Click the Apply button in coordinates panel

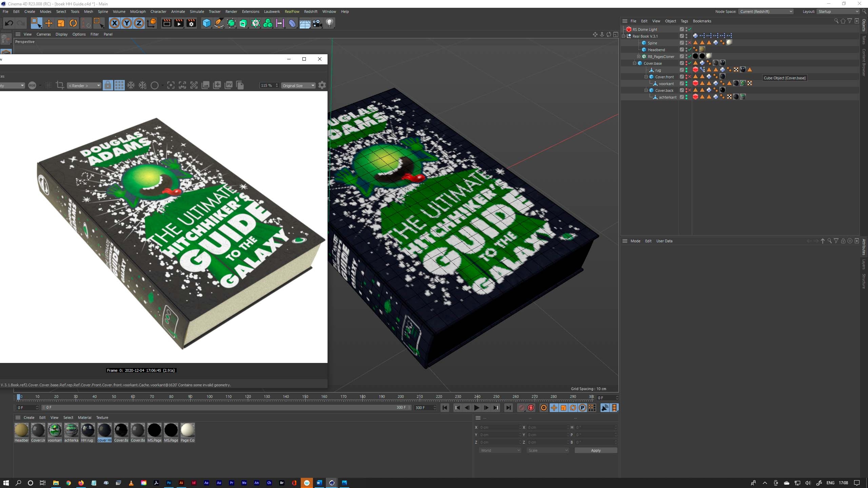click(x=596, y=450)
